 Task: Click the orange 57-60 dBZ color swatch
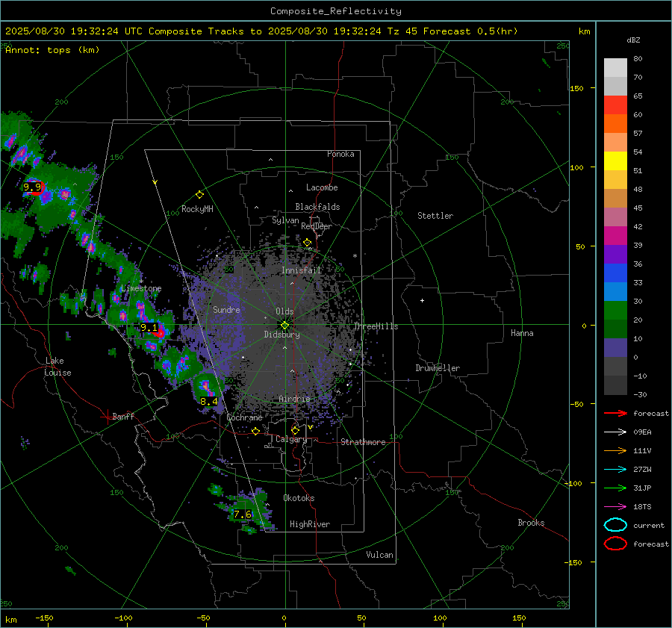pos(615,124)
